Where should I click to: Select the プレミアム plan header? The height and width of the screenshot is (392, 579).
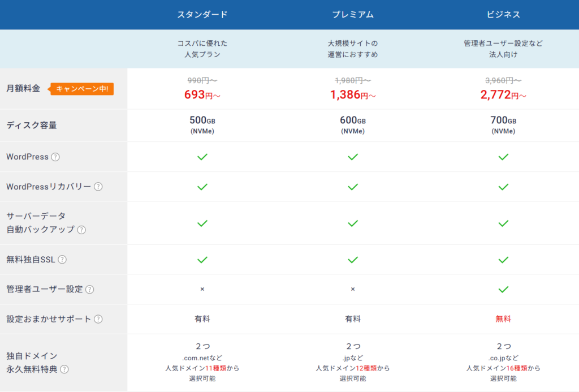point(353,15)
